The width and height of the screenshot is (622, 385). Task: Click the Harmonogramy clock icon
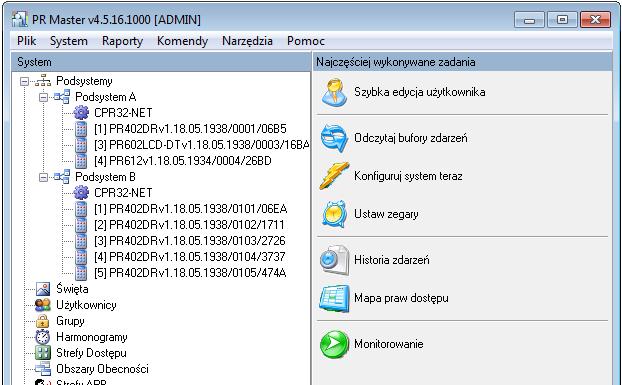43,337
